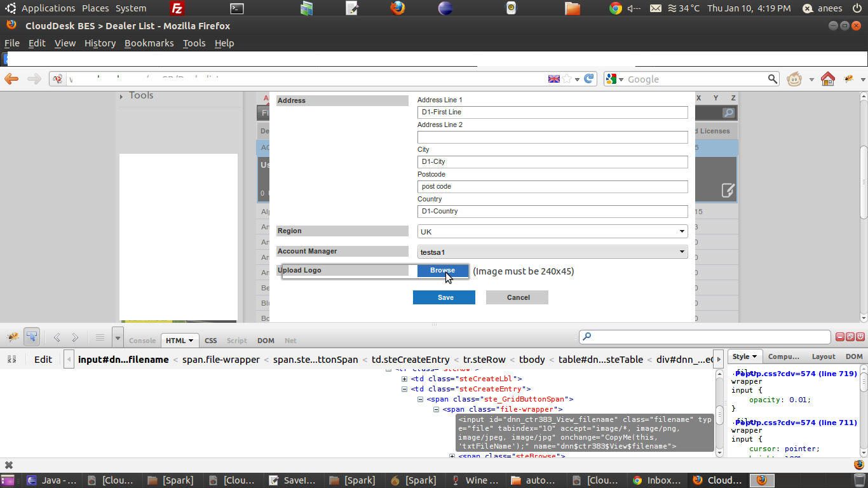Open the Style side panel dropdown

click(x=754, y=356)
